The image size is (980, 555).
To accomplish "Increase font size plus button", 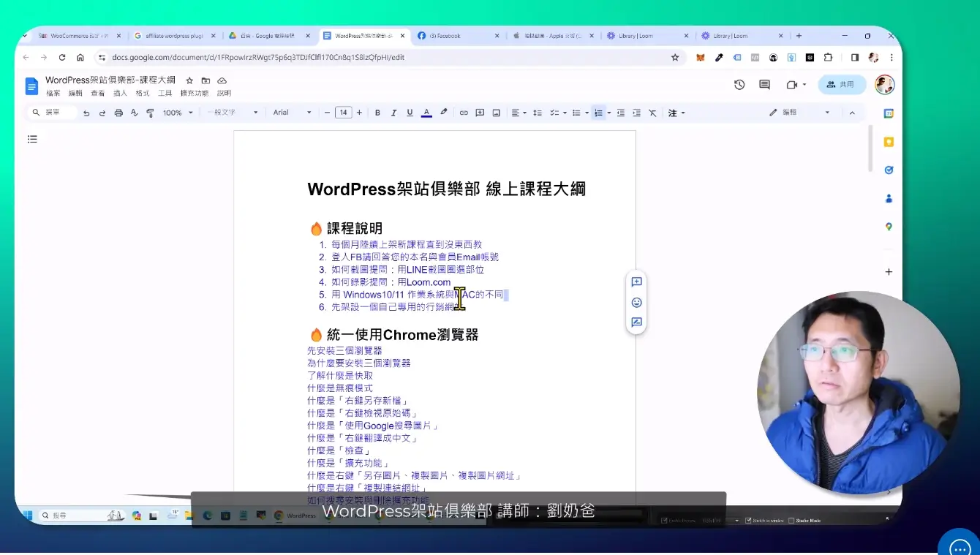I will tap(359, 113).
